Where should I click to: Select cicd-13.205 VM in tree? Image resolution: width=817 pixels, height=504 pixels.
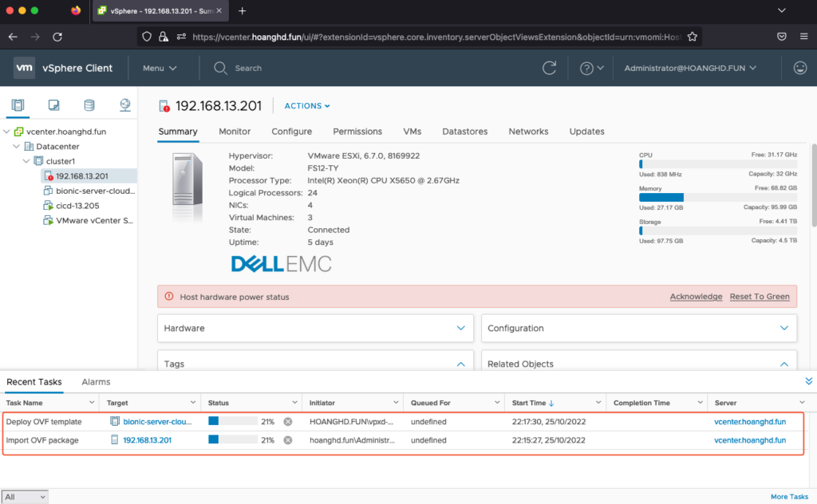[x=77, y=206]
